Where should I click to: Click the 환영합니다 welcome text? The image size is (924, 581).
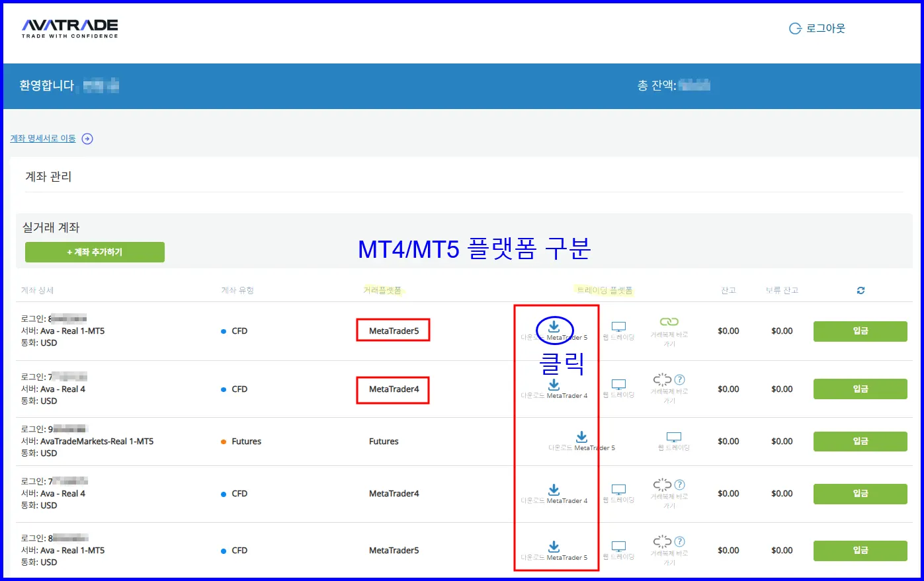point(46,85)
